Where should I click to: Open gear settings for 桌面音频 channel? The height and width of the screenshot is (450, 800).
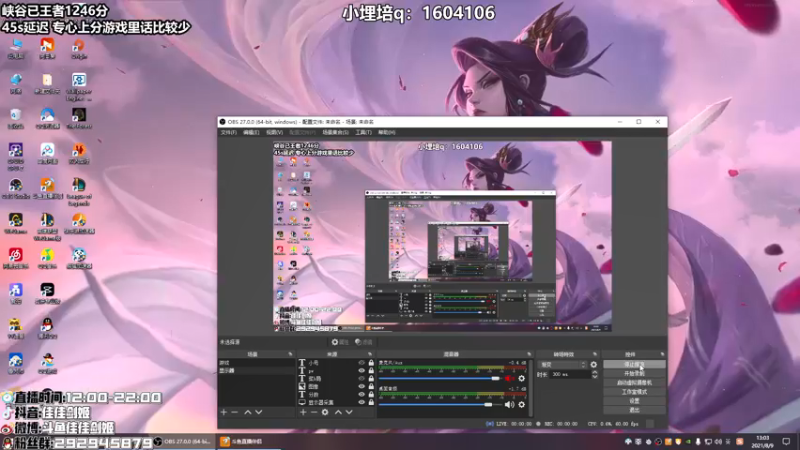tap(521, 405)
